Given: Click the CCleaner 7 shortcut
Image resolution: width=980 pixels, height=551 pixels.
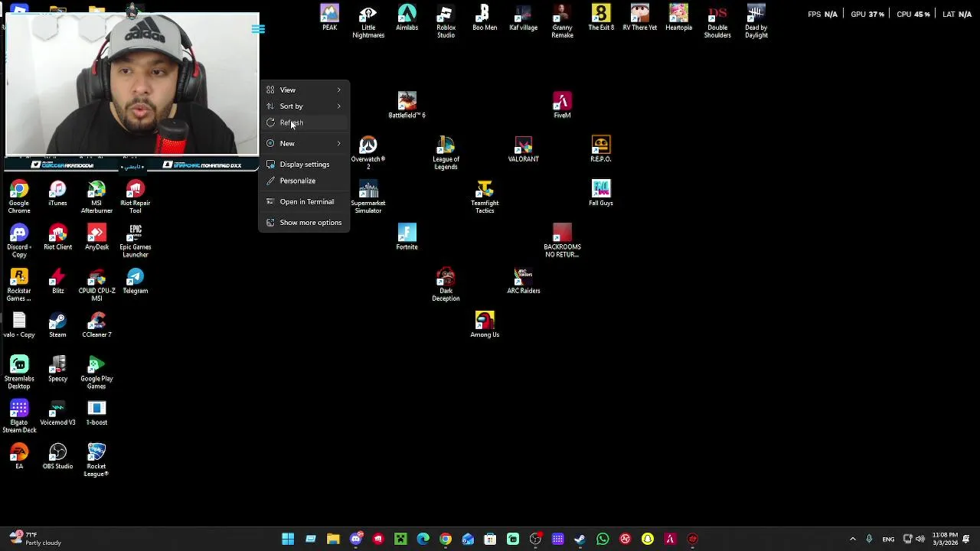Looking at the screenshot, I should click(96, 325).
